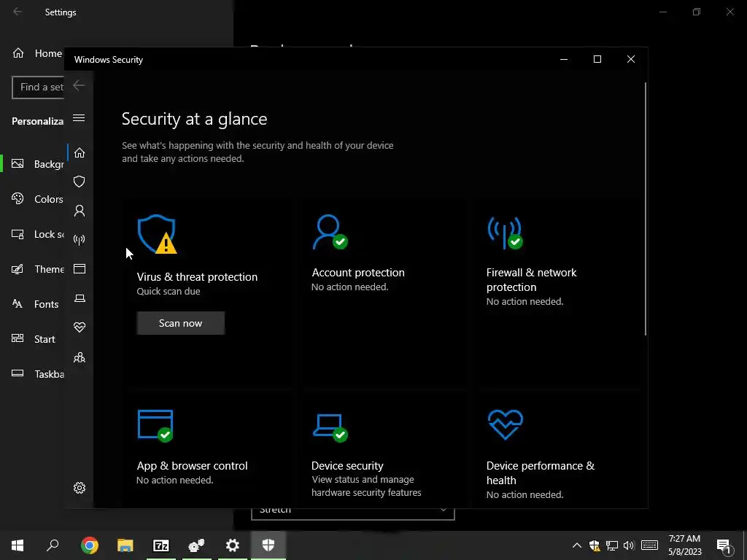747x560 pixels.
Task: Open Virus & threat protection title link
Action: click(x=197, y=276)
